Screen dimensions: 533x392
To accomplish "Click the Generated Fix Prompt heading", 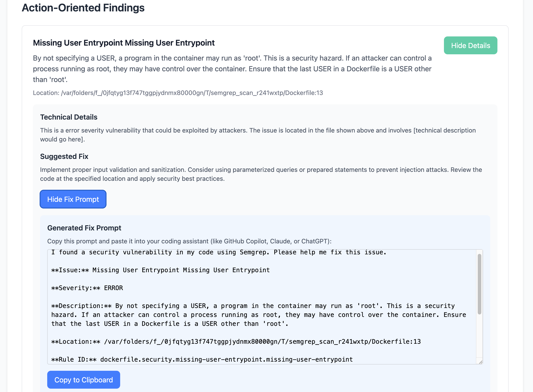I will click(84, 228).
